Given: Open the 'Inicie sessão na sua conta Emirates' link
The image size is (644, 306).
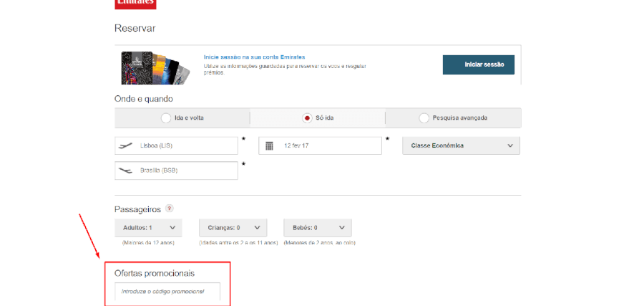Looking at the screenshot, I should click(254, 57).
